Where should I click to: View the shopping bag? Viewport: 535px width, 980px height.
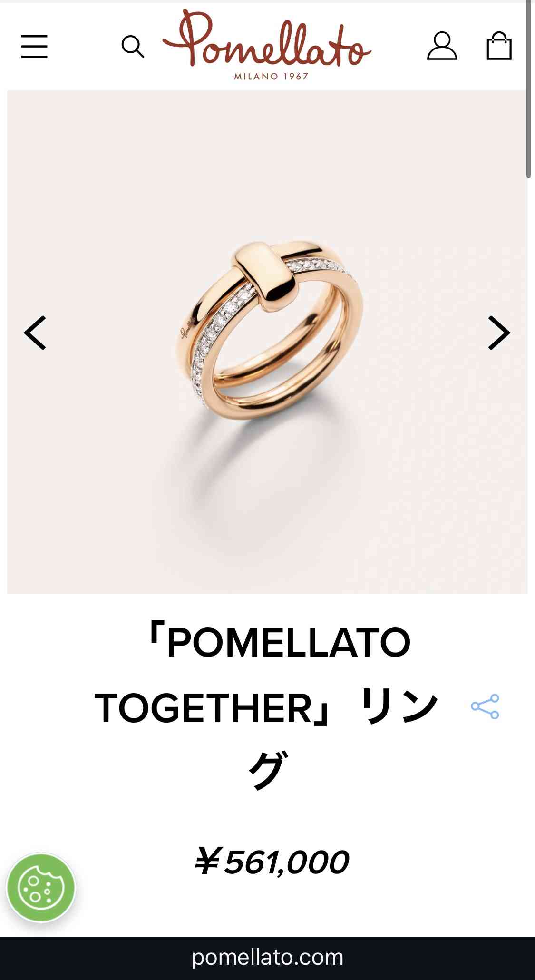click(x=499, y=46)
